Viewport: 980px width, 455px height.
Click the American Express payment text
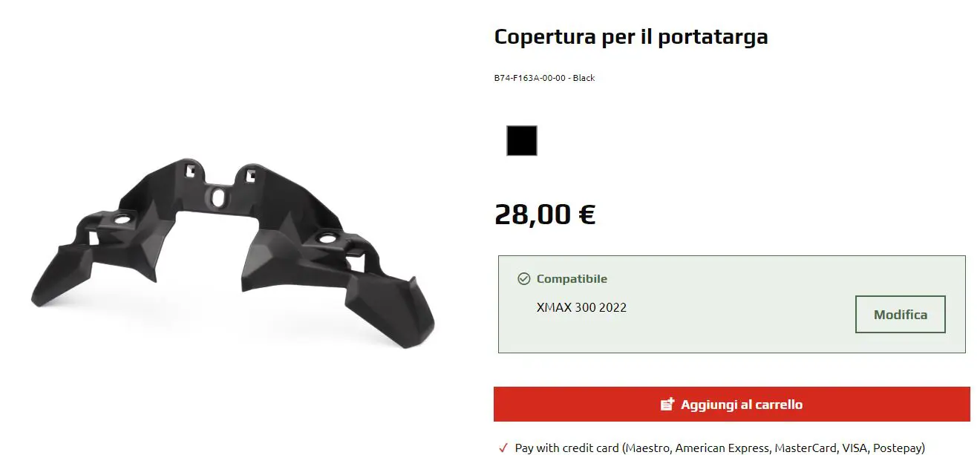pyautogui.click(x=722, y=448)
